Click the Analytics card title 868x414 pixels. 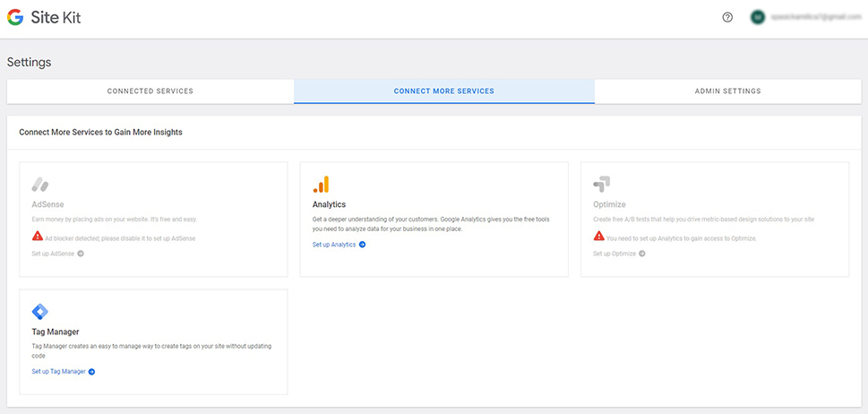click(330, 205)
